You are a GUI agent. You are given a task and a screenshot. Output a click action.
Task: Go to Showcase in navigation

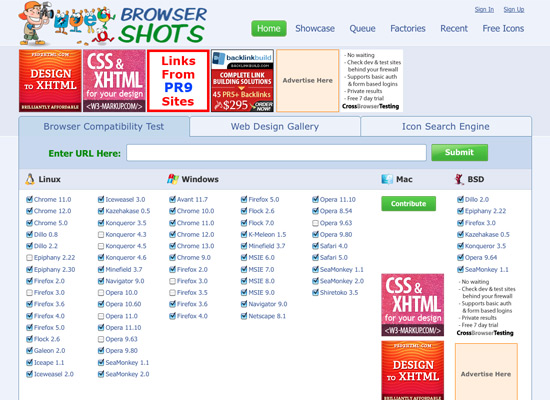(315, 28)
